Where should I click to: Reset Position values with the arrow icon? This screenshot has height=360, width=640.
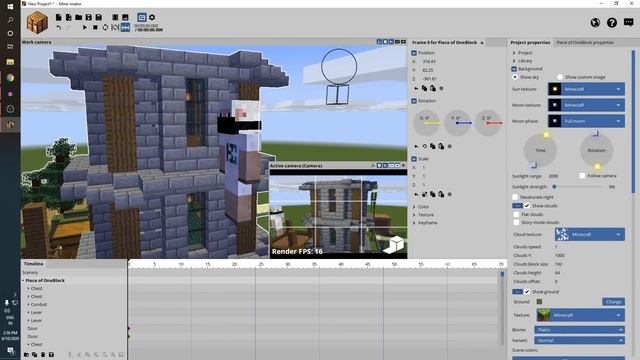pos(416,88)
